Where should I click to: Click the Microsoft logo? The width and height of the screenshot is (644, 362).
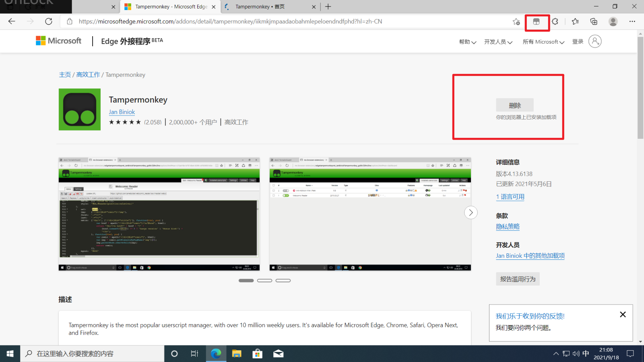(x=59, y=41)
